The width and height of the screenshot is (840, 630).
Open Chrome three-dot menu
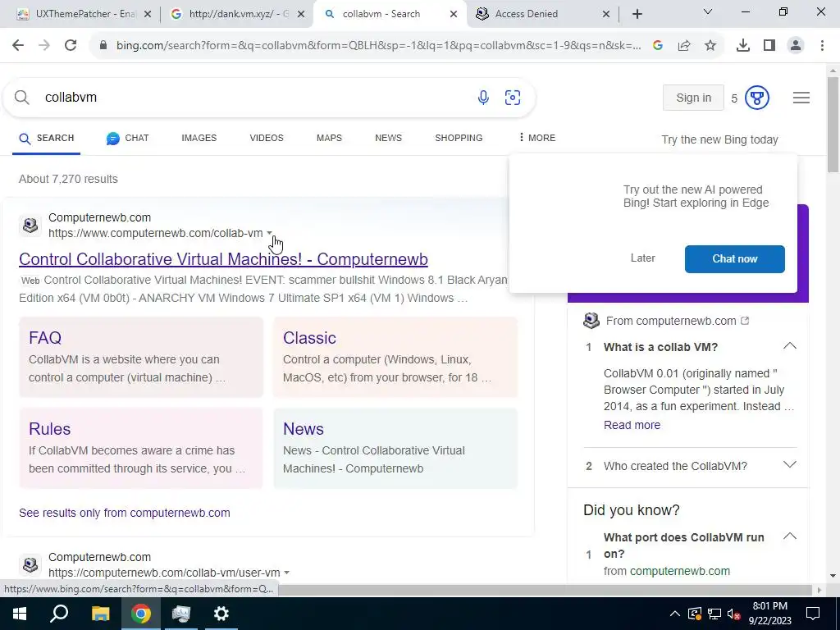click(822, 46)
